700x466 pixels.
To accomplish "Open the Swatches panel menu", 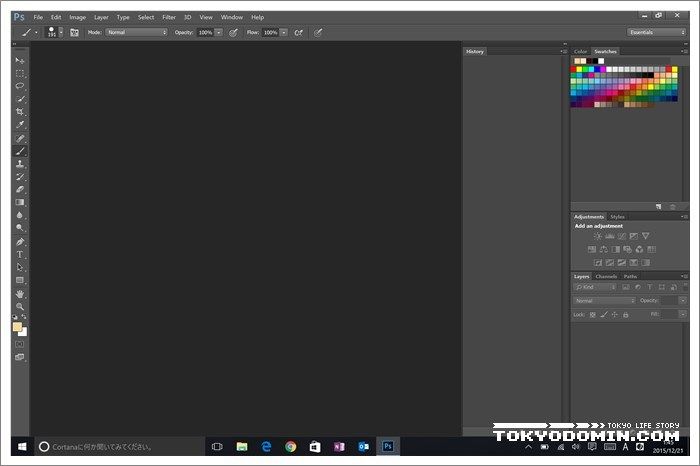I will coord(684,51).
